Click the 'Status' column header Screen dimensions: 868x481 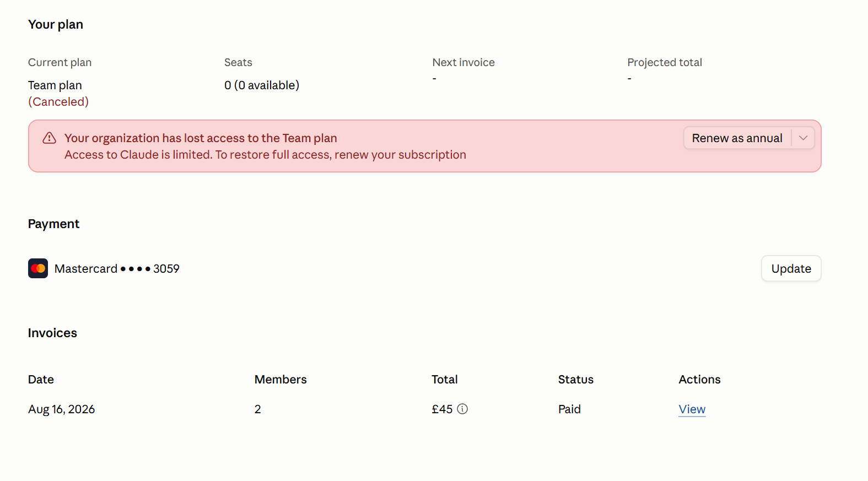[x=576, y=380]
